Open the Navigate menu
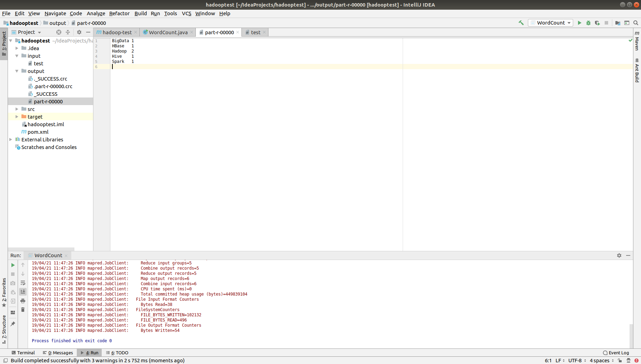Image resolution: width=641 pixels, height=364 pixels. pyautogui.click(x=55, y=13)
